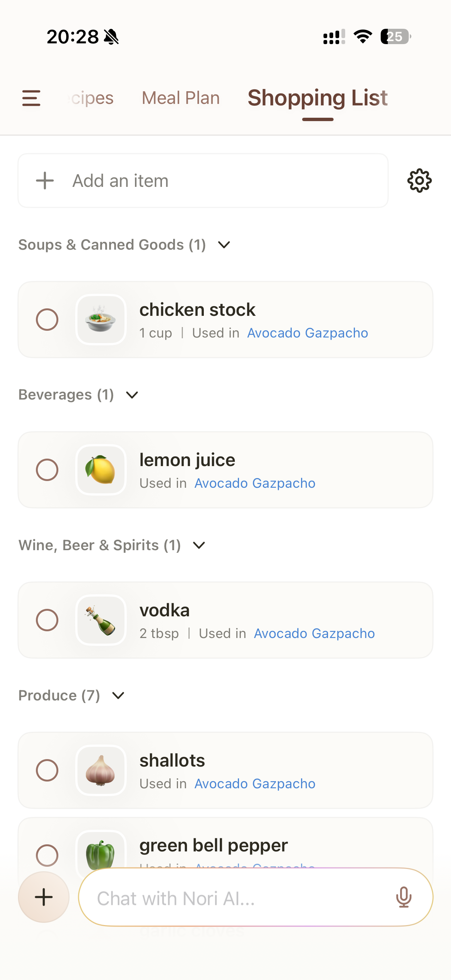Tap the chicken stock soup bowl image
The height and width of the screenshot is (980, 451).
click(x=101, y=320)
